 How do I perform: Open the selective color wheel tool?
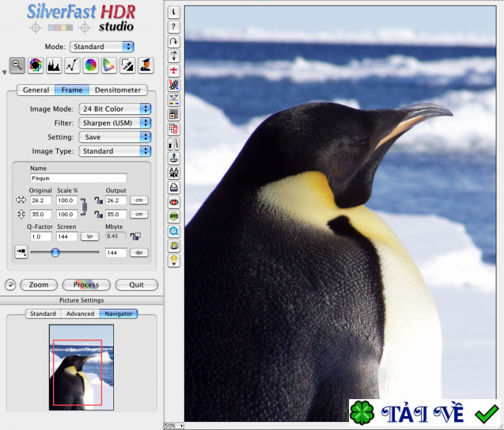coord(91,64)
